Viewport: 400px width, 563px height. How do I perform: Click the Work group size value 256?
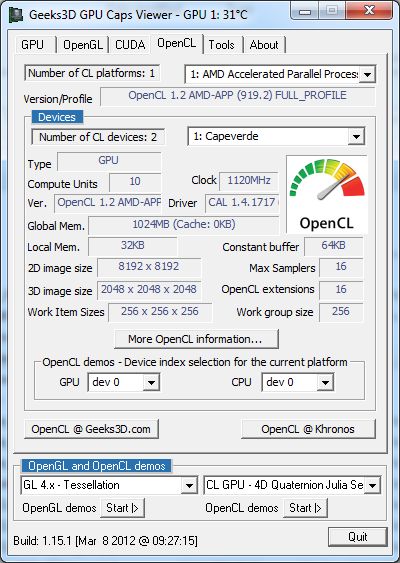(x=341, y=312)
